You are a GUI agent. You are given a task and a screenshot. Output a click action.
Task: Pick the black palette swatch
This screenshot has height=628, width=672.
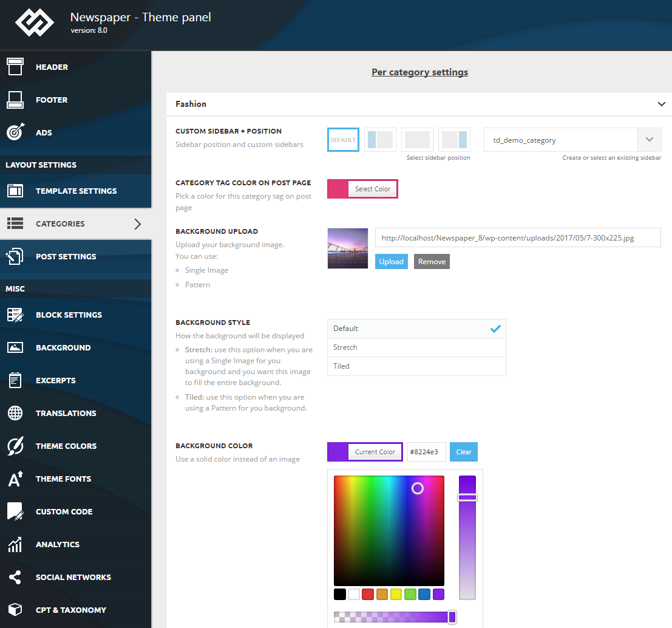click(340, 594)
